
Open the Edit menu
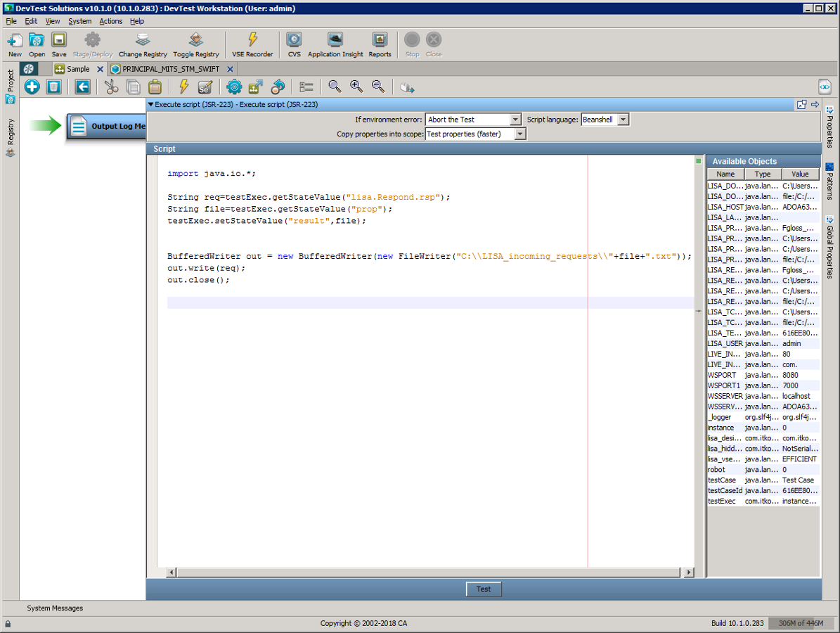31,21
